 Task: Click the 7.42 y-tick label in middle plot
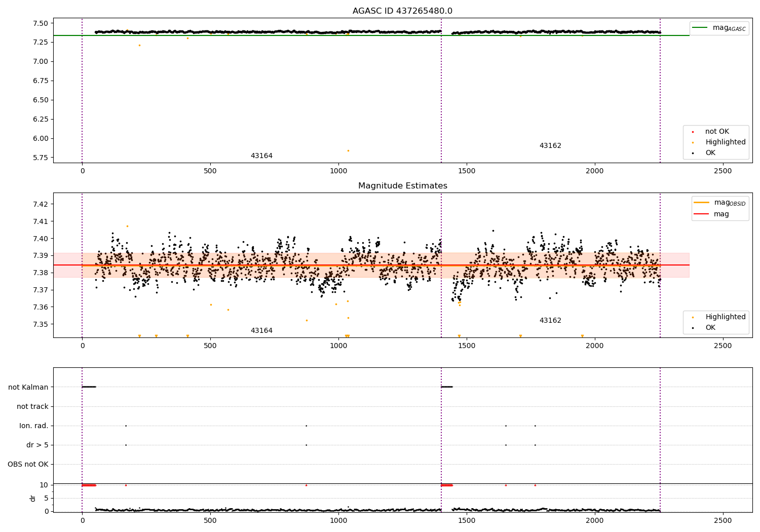[x=41, y=204]
